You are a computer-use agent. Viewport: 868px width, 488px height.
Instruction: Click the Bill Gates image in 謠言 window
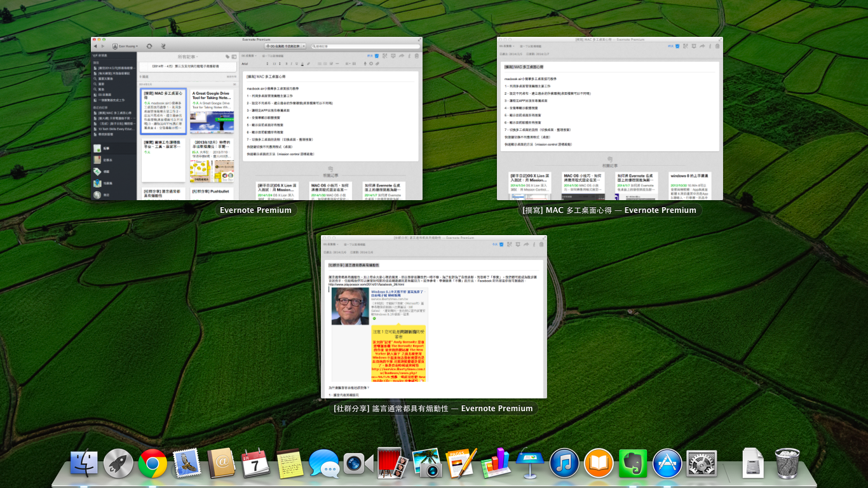pyautogui.click(x=350, y=308)
